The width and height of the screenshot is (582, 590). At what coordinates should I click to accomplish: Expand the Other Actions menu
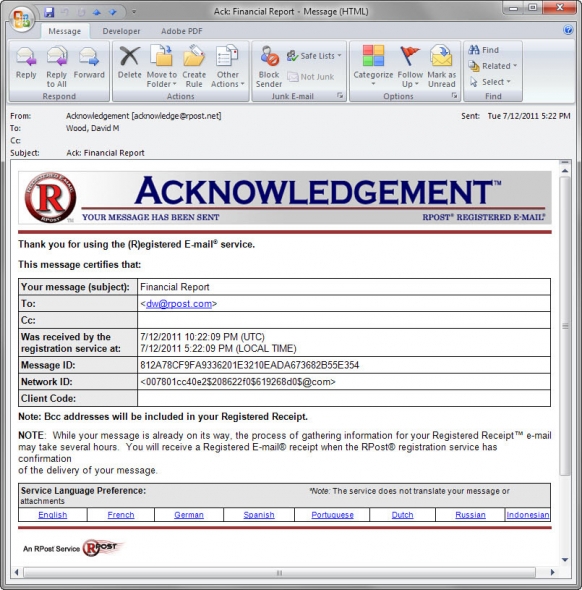(x=228, y=67)
